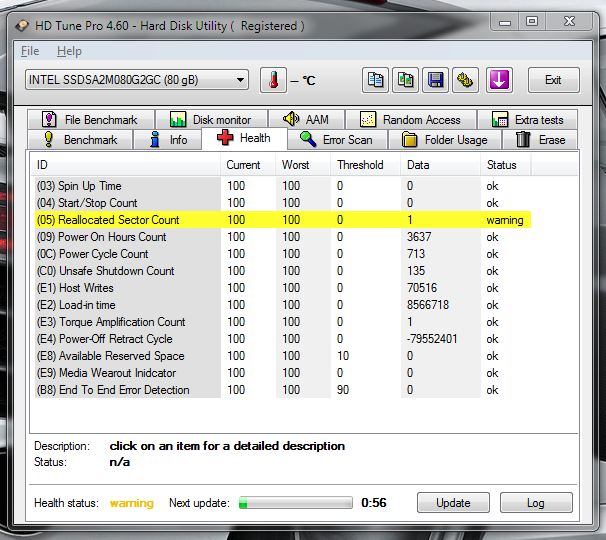
Task: Select (E9) Media Wearout Indicator row
Action: pos(283,373)
